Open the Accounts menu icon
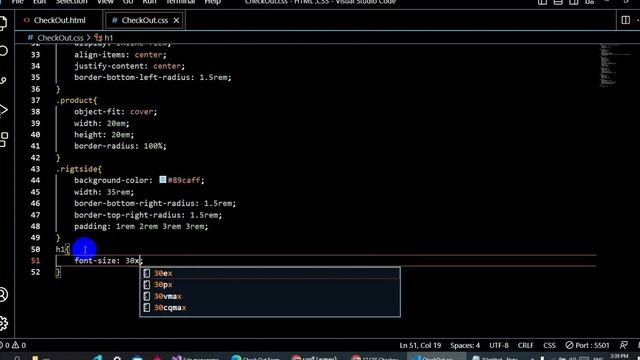 (3, 294)
